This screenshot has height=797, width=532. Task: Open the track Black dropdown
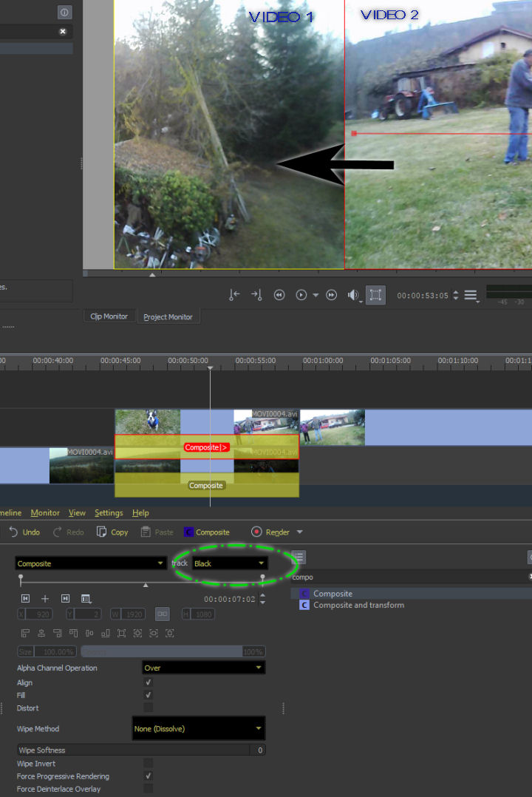click(x=229, y=563)
